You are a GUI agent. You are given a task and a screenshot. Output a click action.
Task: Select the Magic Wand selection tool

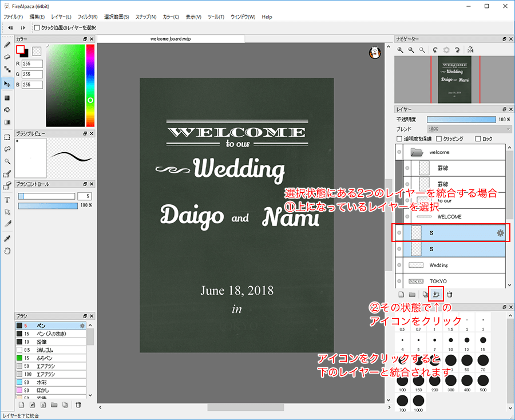7,162
